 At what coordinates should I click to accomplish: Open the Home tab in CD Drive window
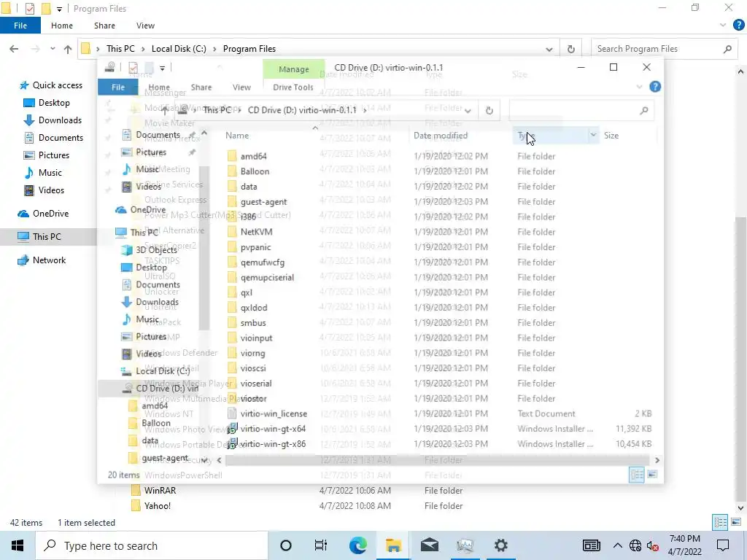click(x=158, y=87)
